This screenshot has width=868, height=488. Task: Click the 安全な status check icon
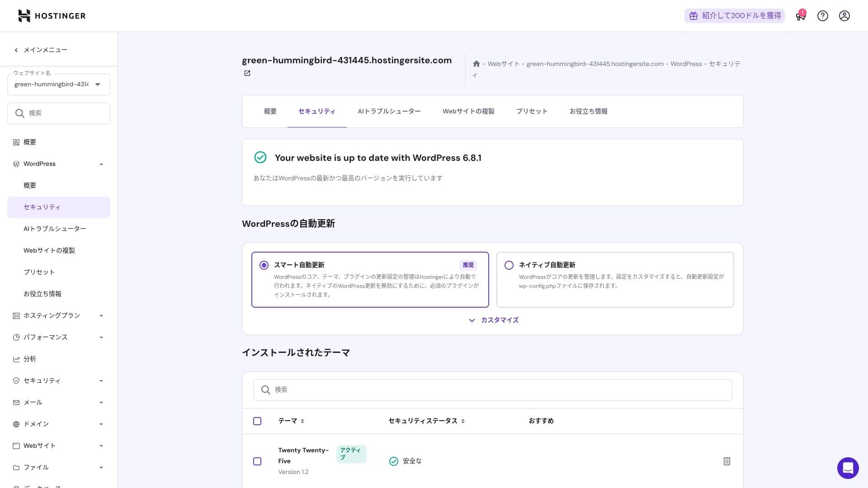[x=394, y=461]
